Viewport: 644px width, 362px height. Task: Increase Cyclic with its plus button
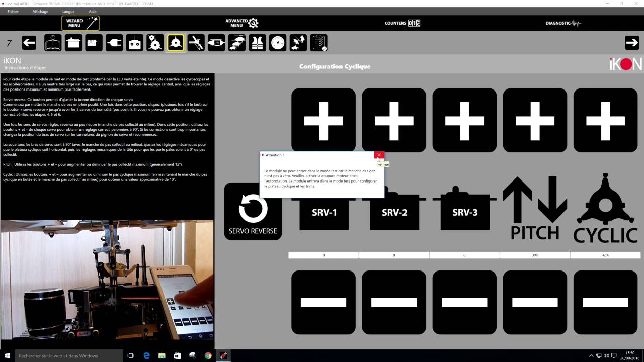(605, 120)
